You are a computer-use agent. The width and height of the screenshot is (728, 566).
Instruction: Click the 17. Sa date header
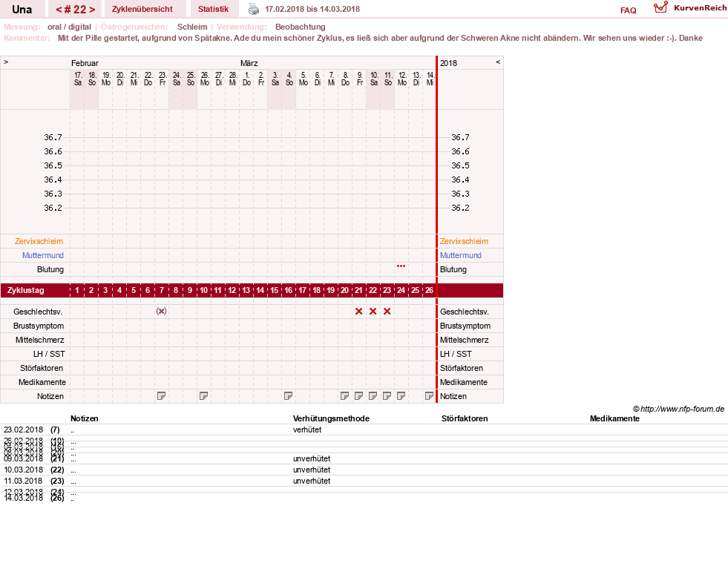click(x=77, y=79)
